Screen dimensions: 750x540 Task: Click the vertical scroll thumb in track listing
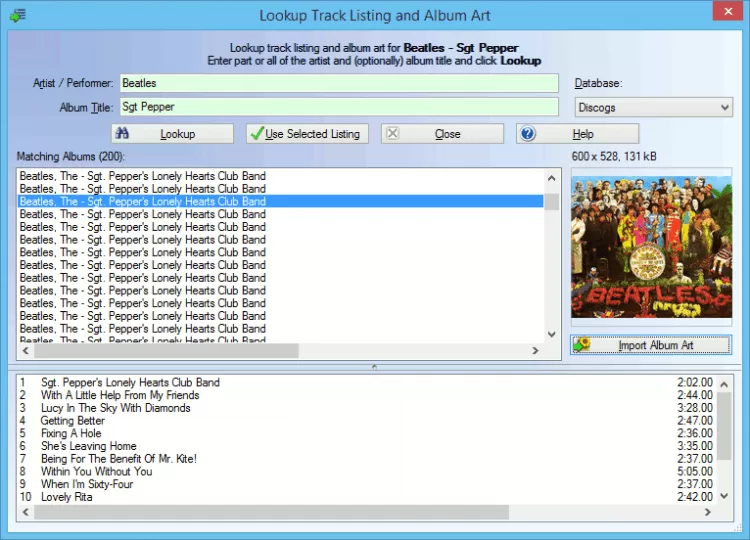tap(724, 426)
